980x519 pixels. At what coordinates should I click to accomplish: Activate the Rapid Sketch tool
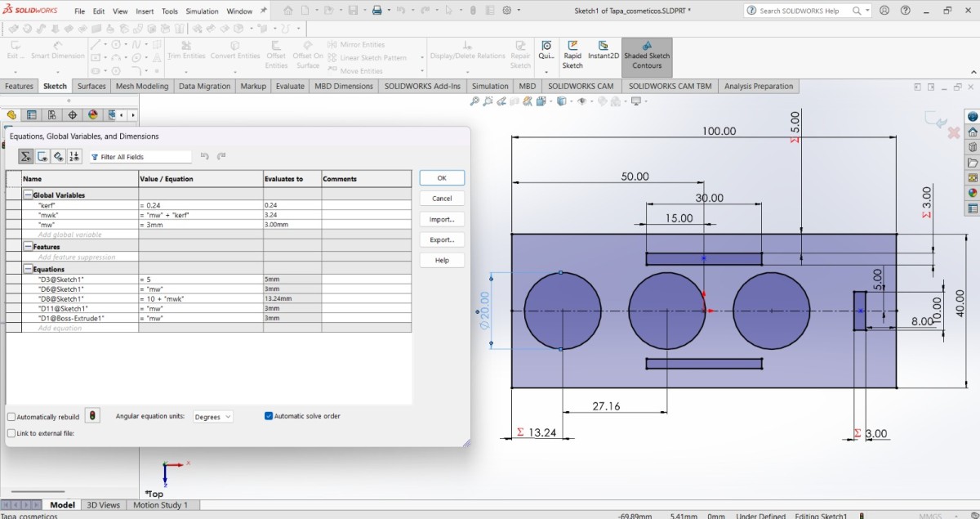click(572, 56)
